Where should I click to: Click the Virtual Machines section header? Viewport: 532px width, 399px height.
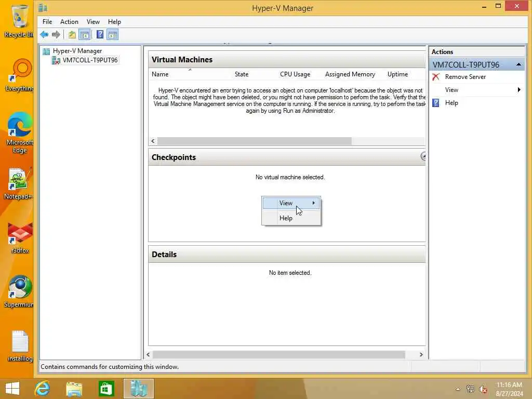click(x=287, y=60)
